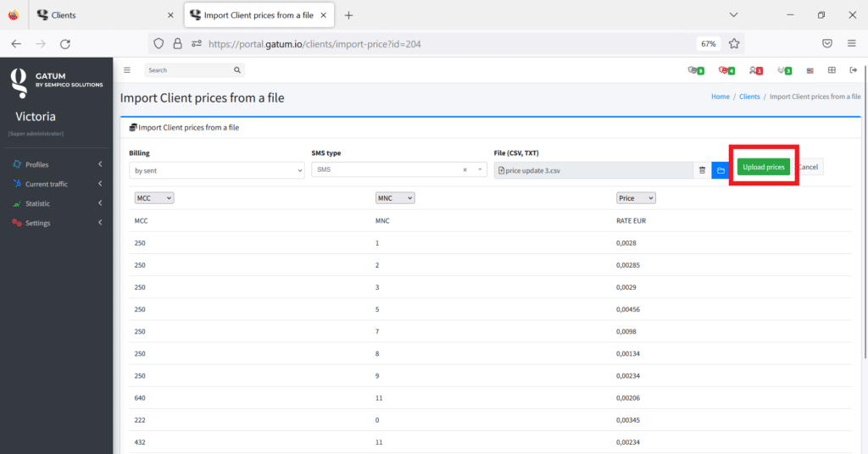Click MCC value 432
The image size is (868, 454).
click(x=140, y=442)
